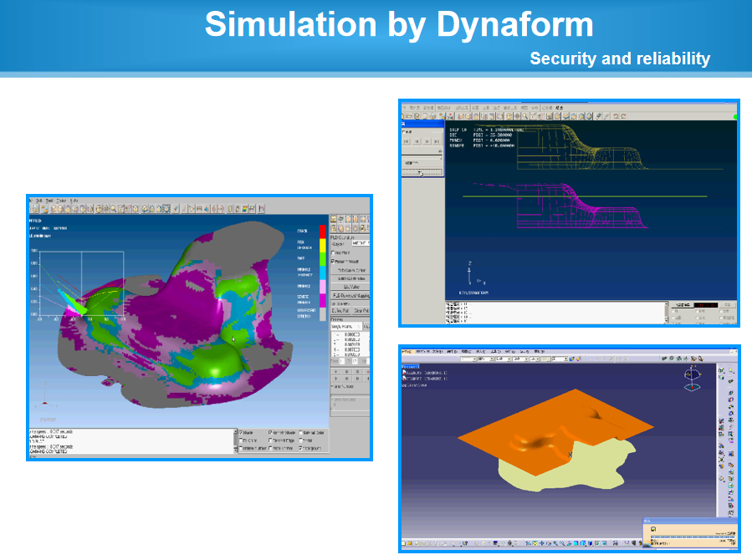Open the layer dropdown in CATIA toolbar
This screenshot has width=752, height=560.
(x=560, y=359)
